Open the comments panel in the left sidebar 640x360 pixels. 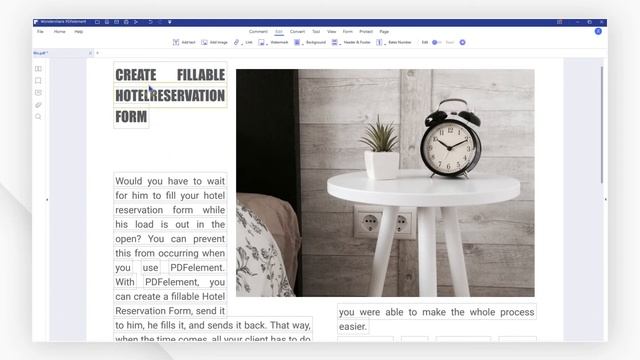pos(38,93)
